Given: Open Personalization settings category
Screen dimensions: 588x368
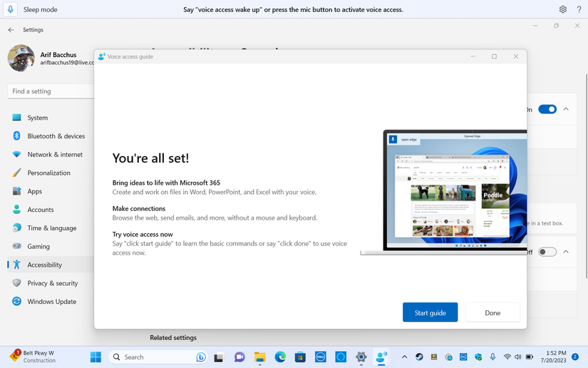Looking at the screenshot, I should pyautogui.click(x=48, y=173).
